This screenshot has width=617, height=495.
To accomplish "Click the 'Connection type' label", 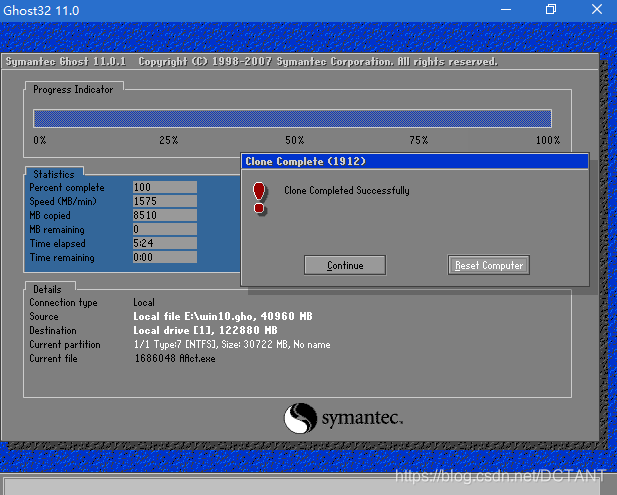I will point(63,303).
